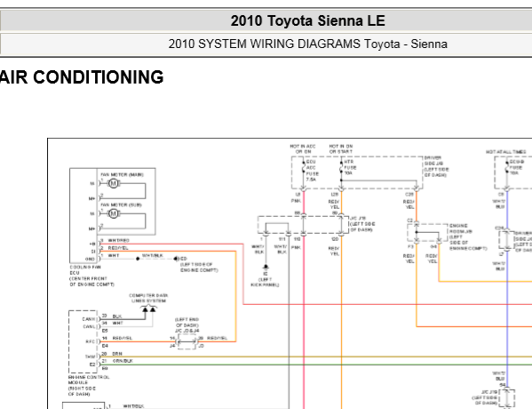Image resolution: width=532 pixels, height=409 pixels.
Task: Click the ground symbol above 'LEFT KICK PANEL'
Action: coord(266,268)
